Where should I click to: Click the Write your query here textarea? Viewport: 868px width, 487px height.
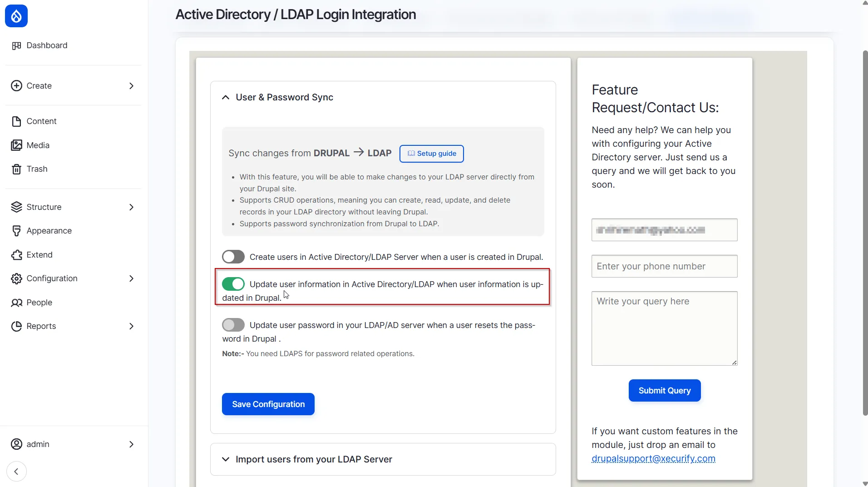coord(665,328)
